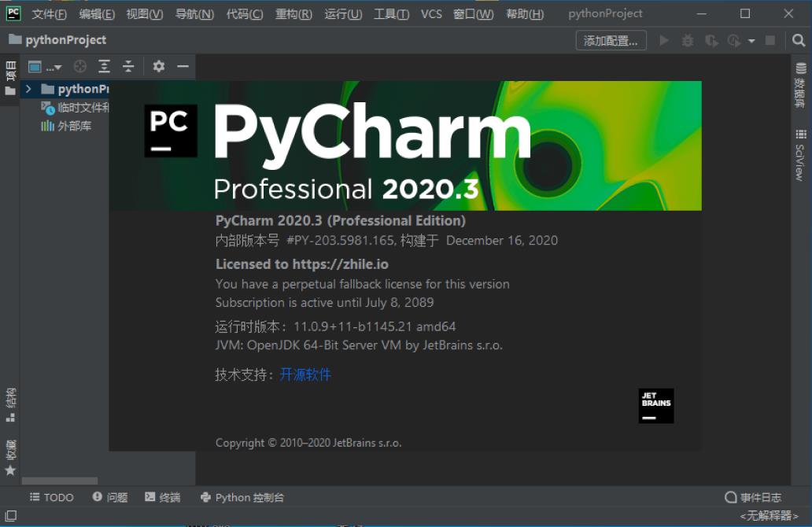Click the tool window quick access icon
The height and width of the screenshot is (527, 812).
[x=11, y=516]
